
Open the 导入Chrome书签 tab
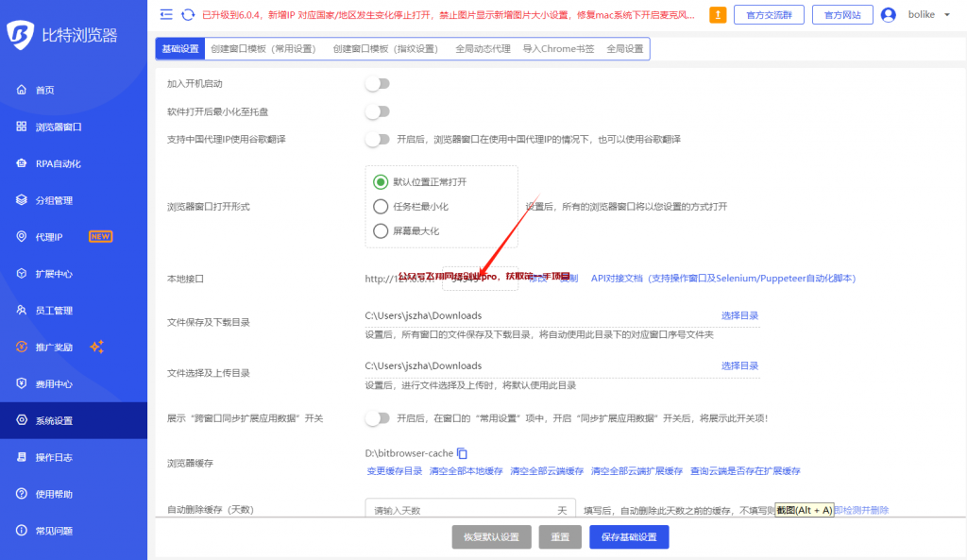(558, 49)
